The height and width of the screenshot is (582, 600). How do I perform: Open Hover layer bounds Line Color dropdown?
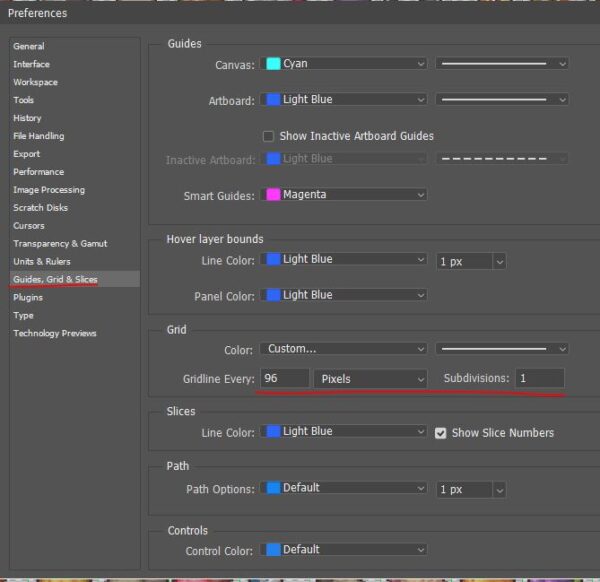tap(344, 259)
